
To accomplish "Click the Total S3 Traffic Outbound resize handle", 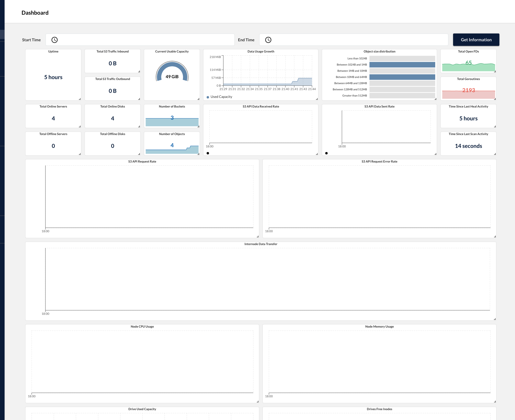I will pos(139,99).
